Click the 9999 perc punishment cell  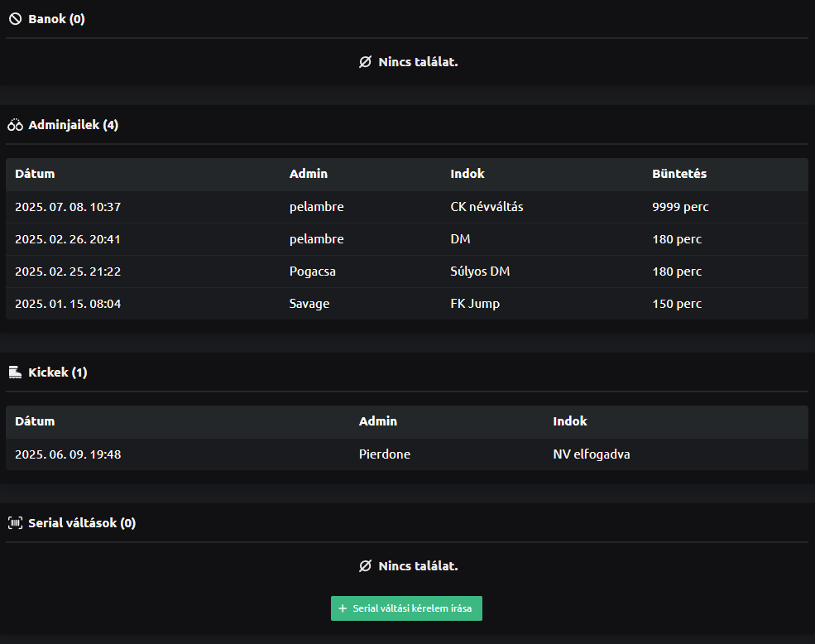pyautogui.click(x=680, y=207)
